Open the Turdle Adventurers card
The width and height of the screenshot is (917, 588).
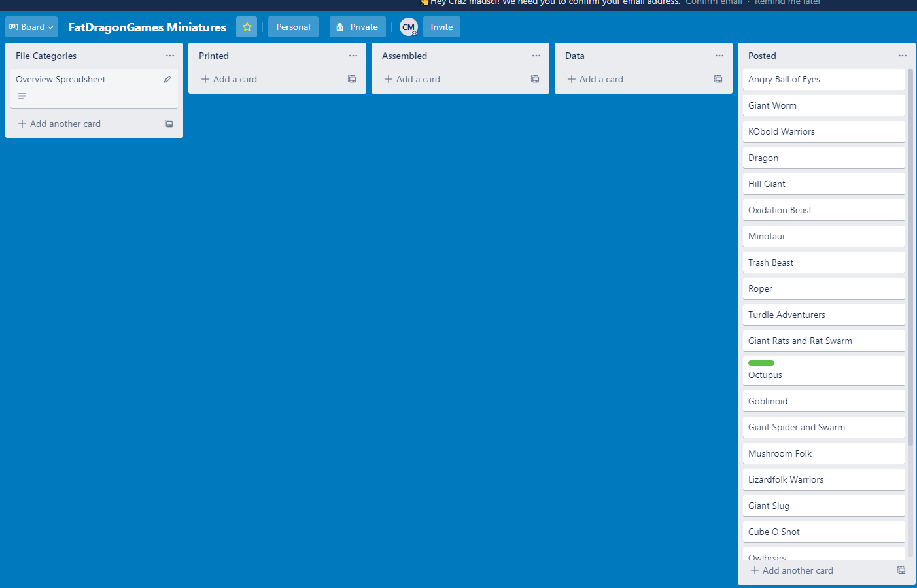click(824, 315)
